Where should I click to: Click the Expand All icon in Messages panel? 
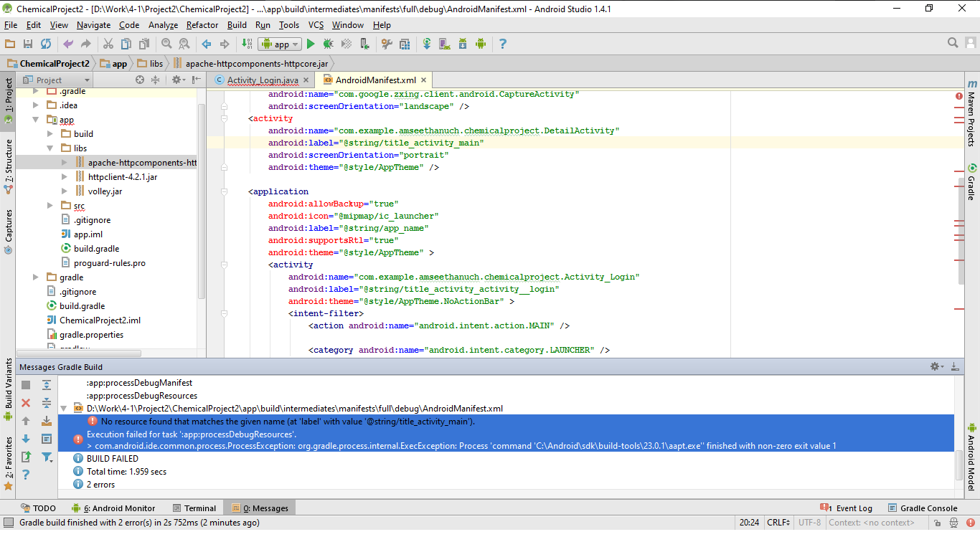coord(47,385)
